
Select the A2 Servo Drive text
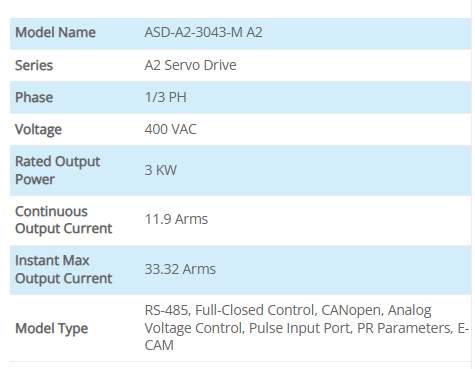tap(190, 65)
